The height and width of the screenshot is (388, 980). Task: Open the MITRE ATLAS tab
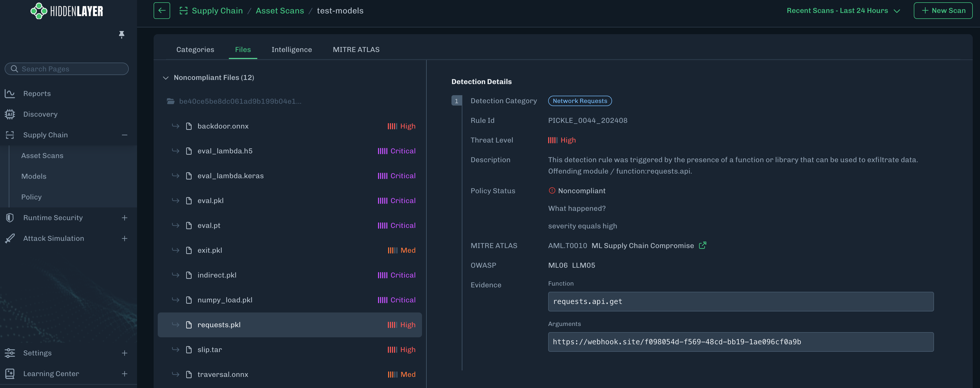[356, 49]
